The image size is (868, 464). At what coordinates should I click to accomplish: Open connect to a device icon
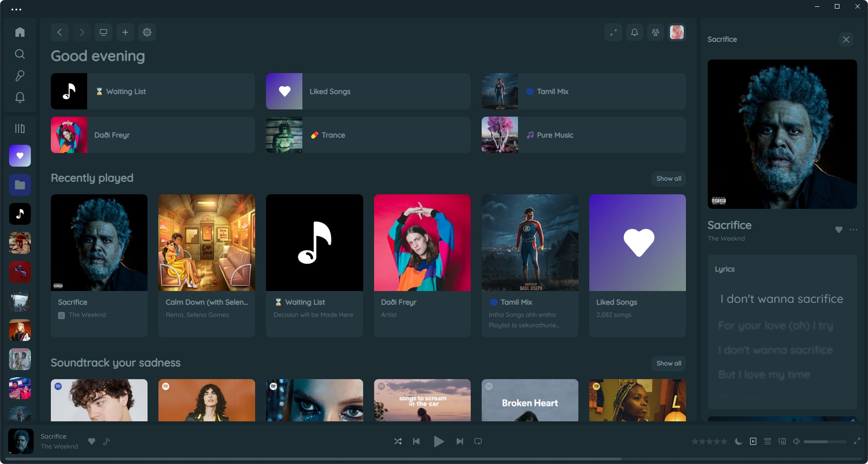782,441
